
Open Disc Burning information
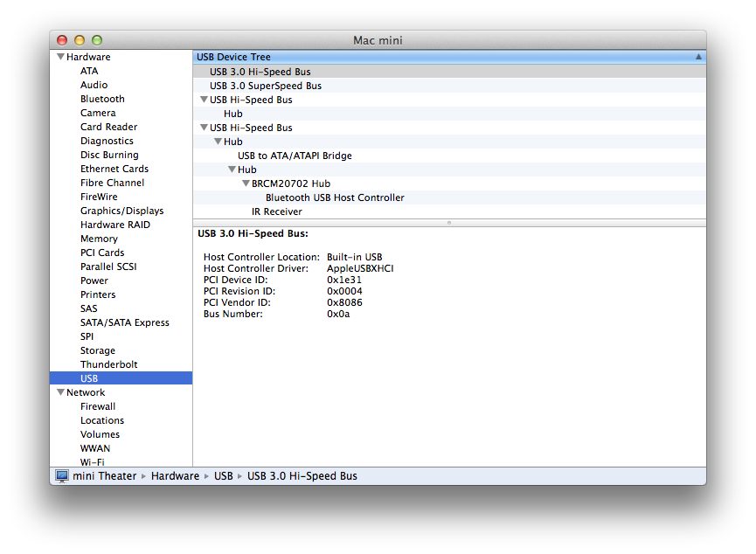(x=109, y=155)
